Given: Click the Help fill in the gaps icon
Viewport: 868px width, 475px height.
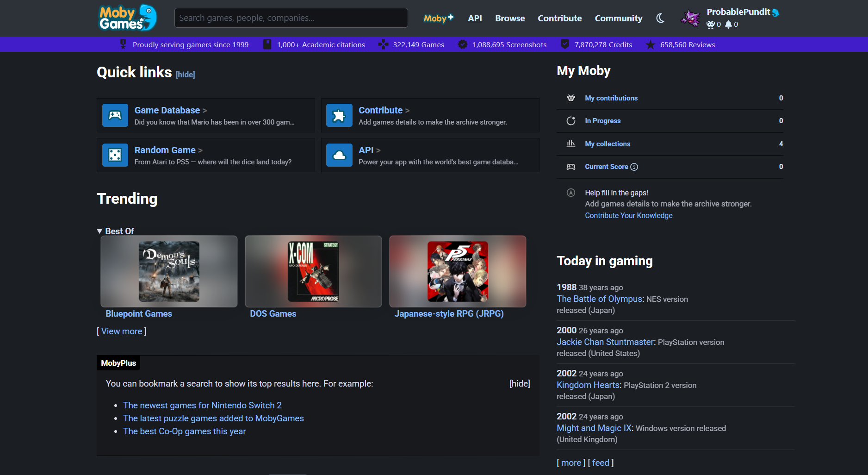Looking at the screenshot, I should pyautogui.click(x=571, y=193).
